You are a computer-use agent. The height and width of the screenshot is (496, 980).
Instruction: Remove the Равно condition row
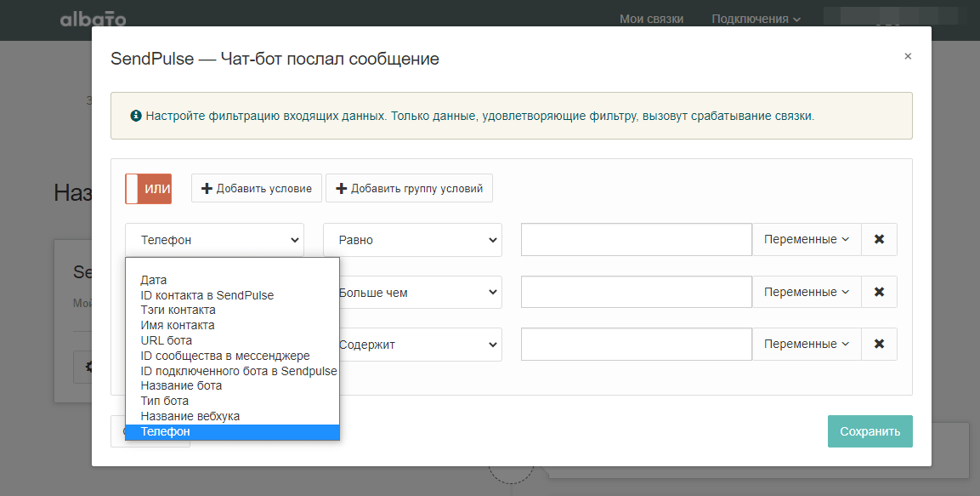pyautogui.click(x=879, y=240)
